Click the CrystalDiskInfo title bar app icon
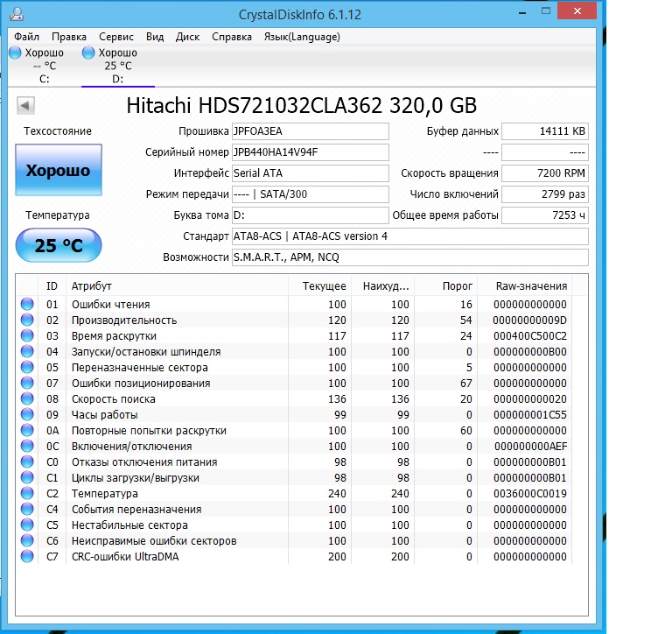The image size is (672, 634). pyautogui.click(x=17, y=15)
